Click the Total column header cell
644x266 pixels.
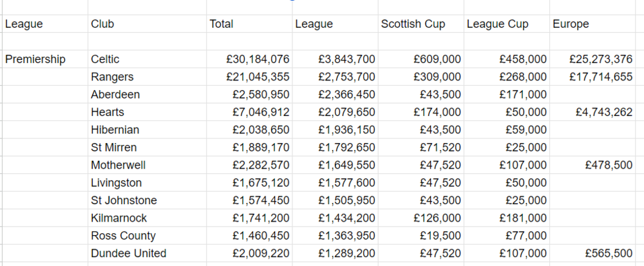222,24
